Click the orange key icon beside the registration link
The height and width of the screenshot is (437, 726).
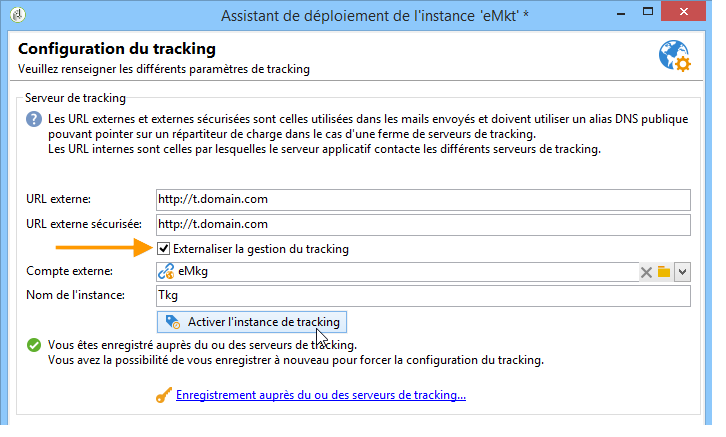point(164,395)
